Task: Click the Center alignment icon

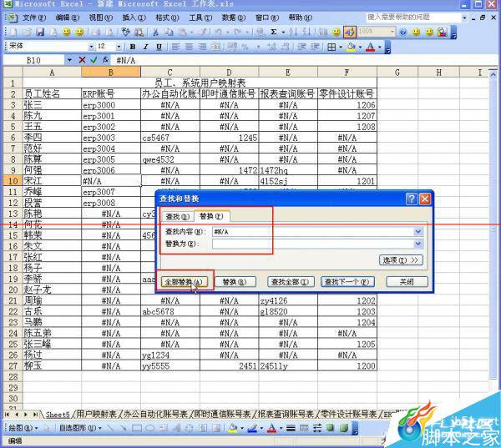Action: [190, 48]
